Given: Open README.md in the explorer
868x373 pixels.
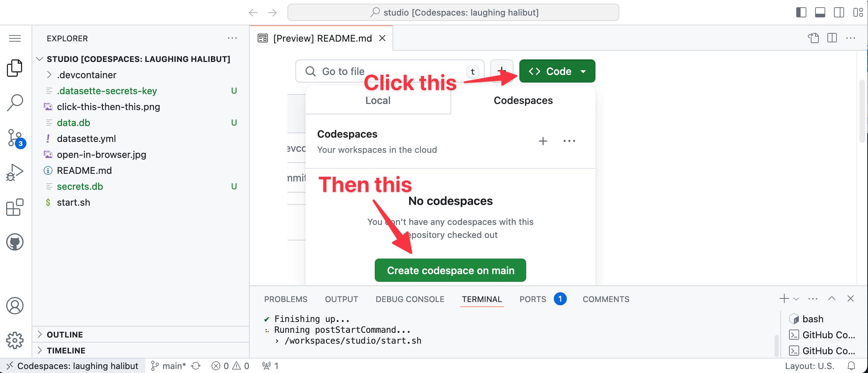Looking at the screenshot, I should 141,171.
